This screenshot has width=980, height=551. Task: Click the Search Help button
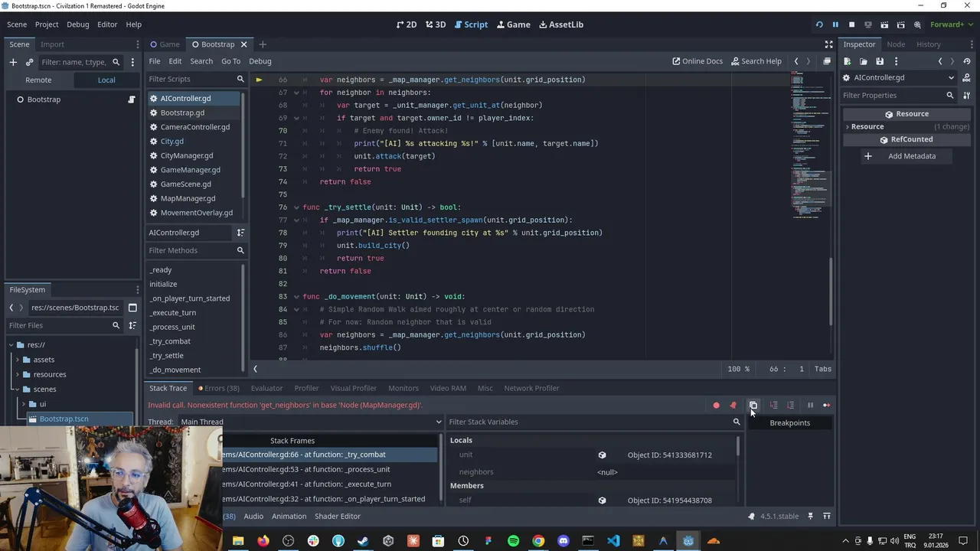(x=756, y=61)
